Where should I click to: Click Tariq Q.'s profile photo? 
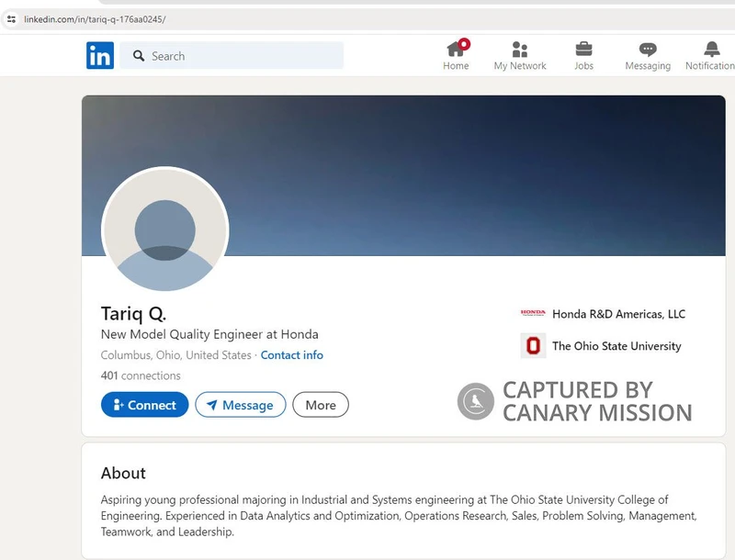(x=165, y=230)
